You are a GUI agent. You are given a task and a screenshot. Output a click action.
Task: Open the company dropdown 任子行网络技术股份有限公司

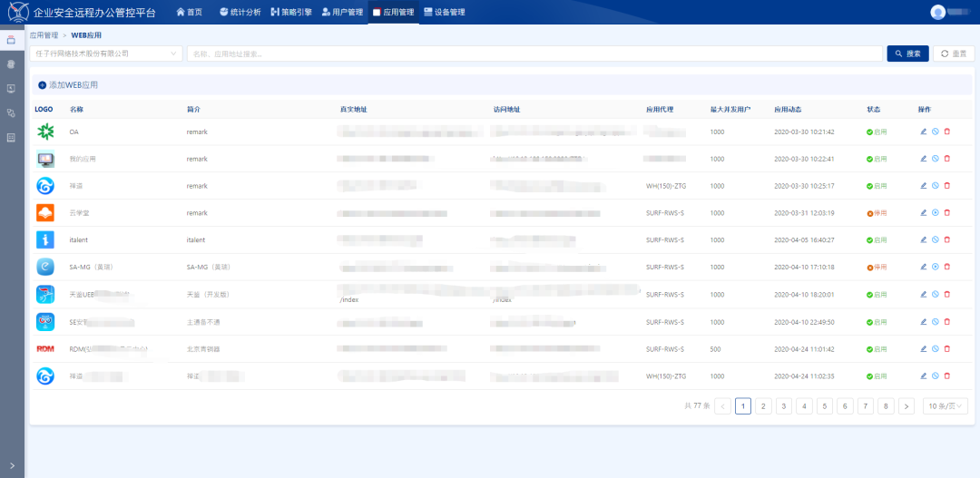point(106,54)
